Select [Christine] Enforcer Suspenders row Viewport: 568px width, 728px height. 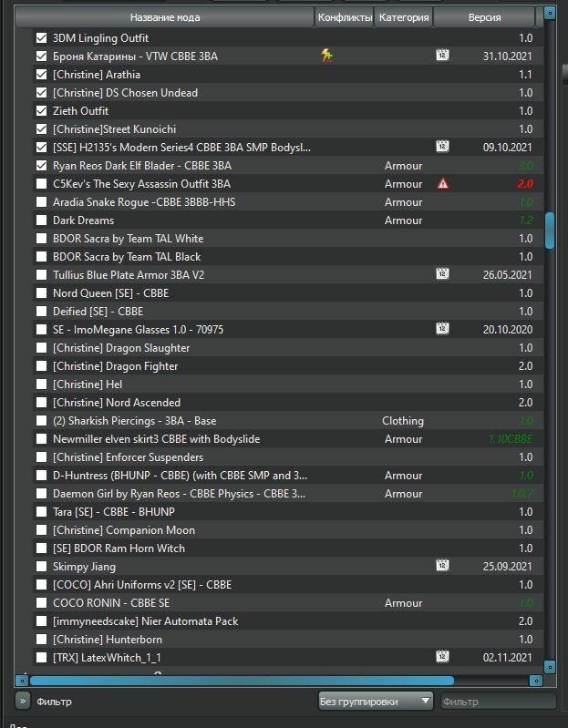pyautogui.click(x=288, y=456)
